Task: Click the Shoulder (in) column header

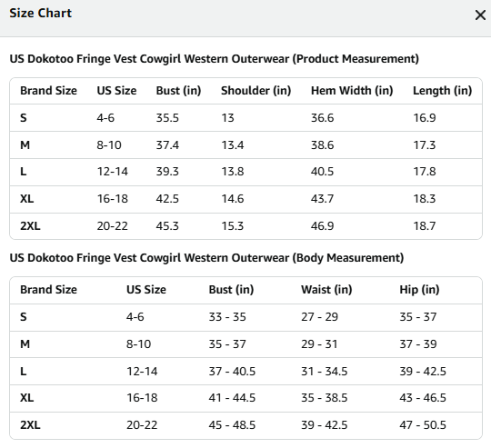Action: tap(256, 91)
